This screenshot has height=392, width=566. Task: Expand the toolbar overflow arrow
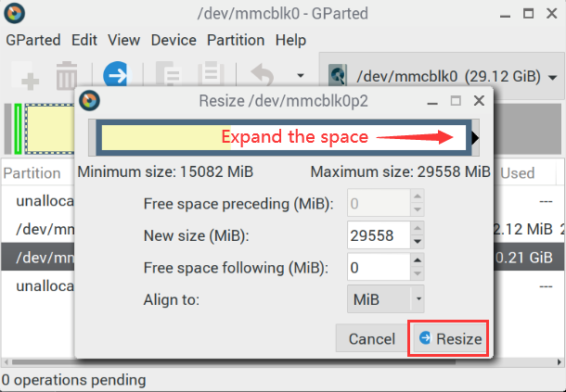click(x=300, y=76)
